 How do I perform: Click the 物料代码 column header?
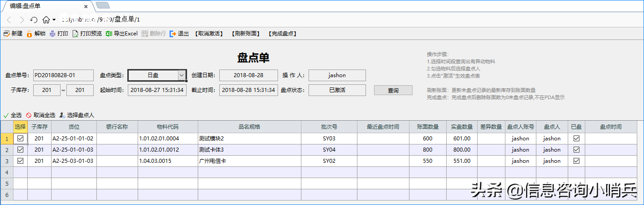[x=168, y=127]
